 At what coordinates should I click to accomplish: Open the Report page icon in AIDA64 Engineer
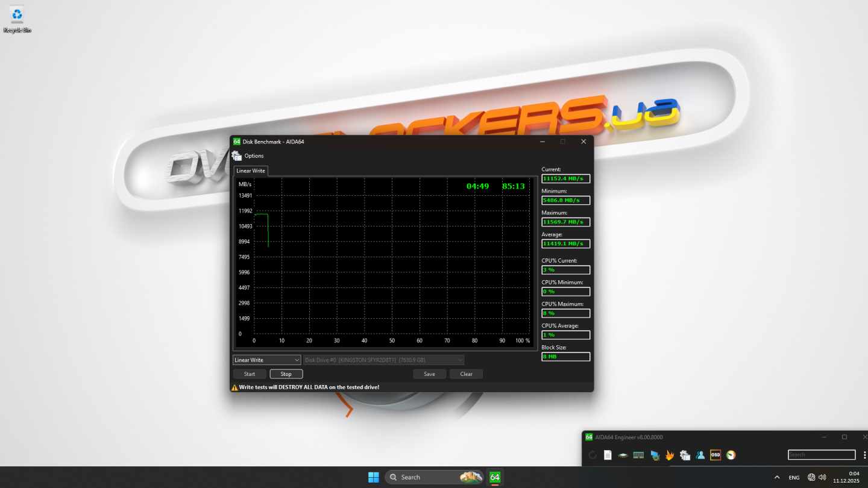tap(608, 455)
